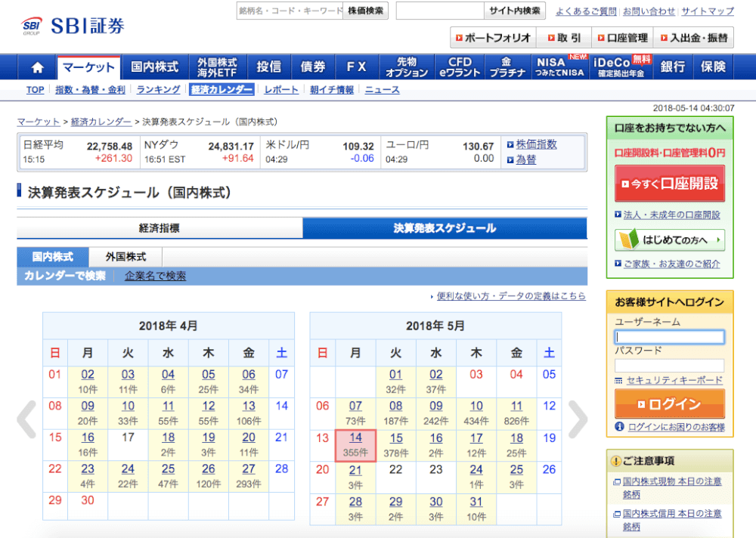Click the 経済カレンダー breadcrumb link
Screen dimensions: 756x538
click(x=101, y=122)
